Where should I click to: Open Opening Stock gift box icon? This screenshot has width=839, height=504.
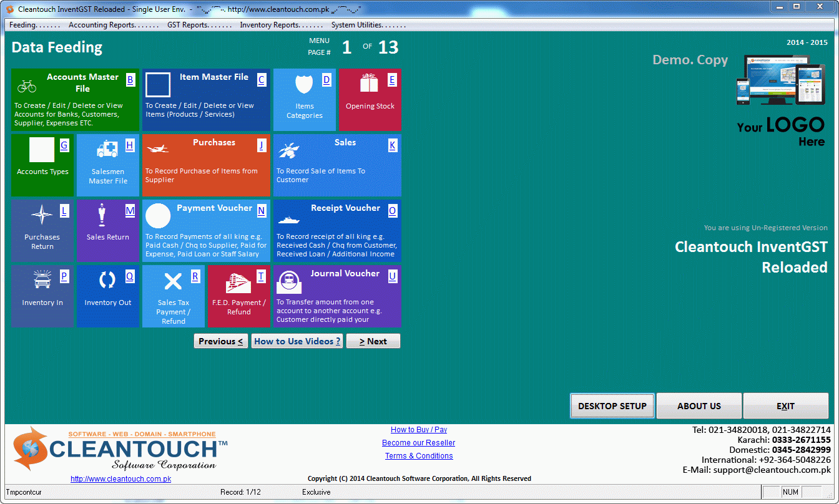click(370, 83)
